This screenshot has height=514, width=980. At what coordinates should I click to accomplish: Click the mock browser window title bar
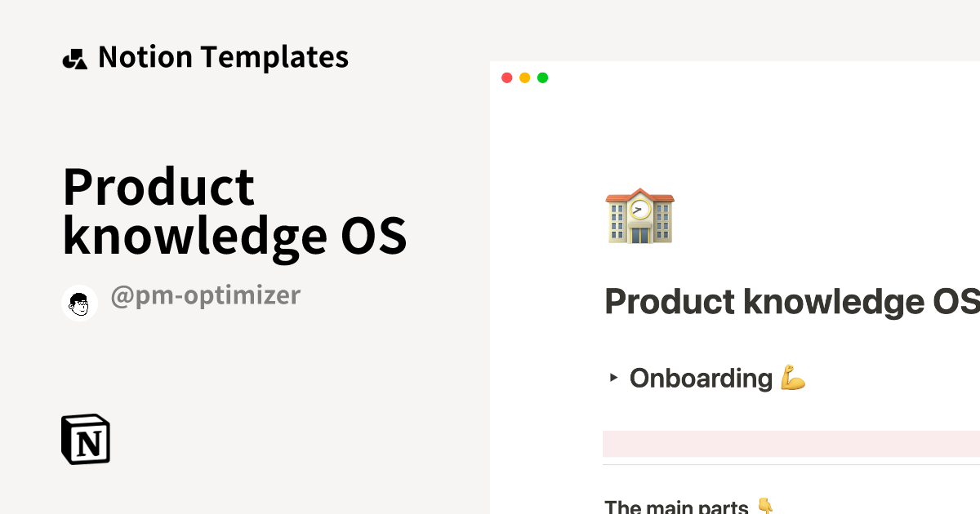(x=735, y=78)
